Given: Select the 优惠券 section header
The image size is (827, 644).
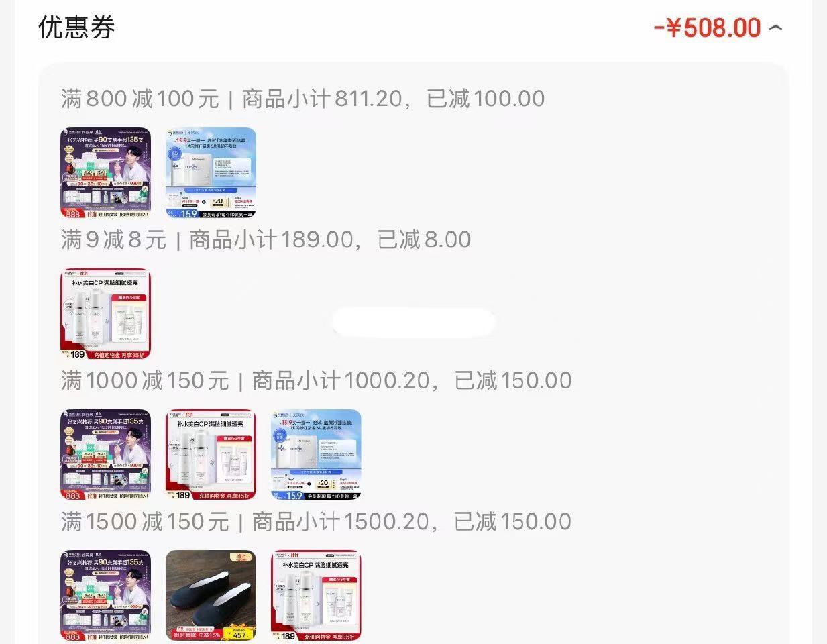Looking at the screenshot, I should click(x=77, y=28).
